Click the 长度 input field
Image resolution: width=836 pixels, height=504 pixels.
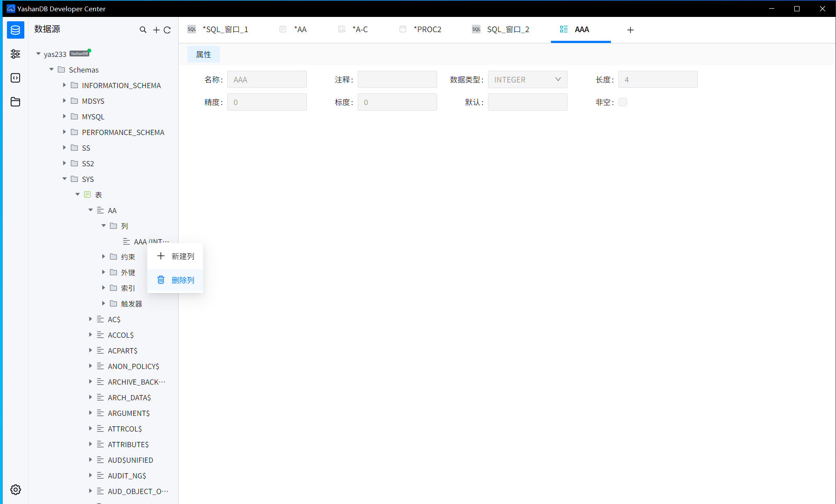point(658,79)
